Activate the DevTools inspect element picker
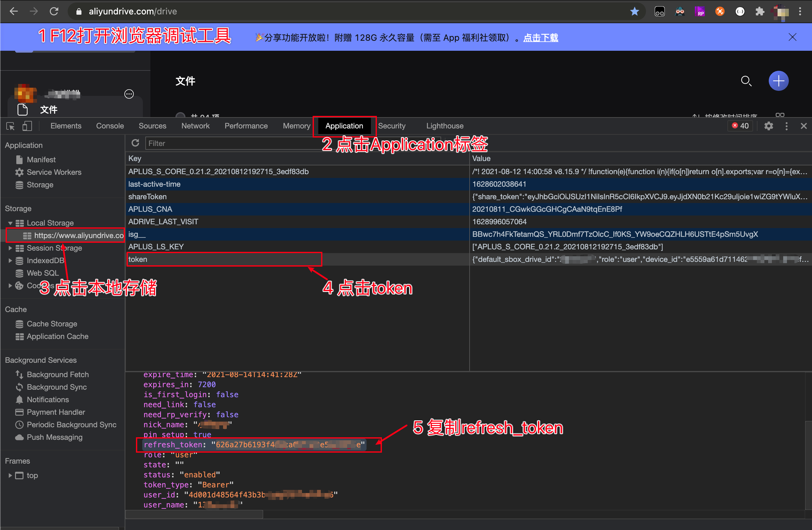The width and height of the screenshot is (812, 530). tap(10, 126)
